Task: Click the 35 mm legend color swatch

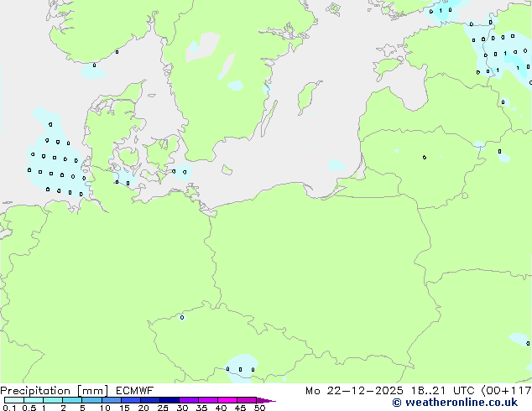Action: (208, 400)
